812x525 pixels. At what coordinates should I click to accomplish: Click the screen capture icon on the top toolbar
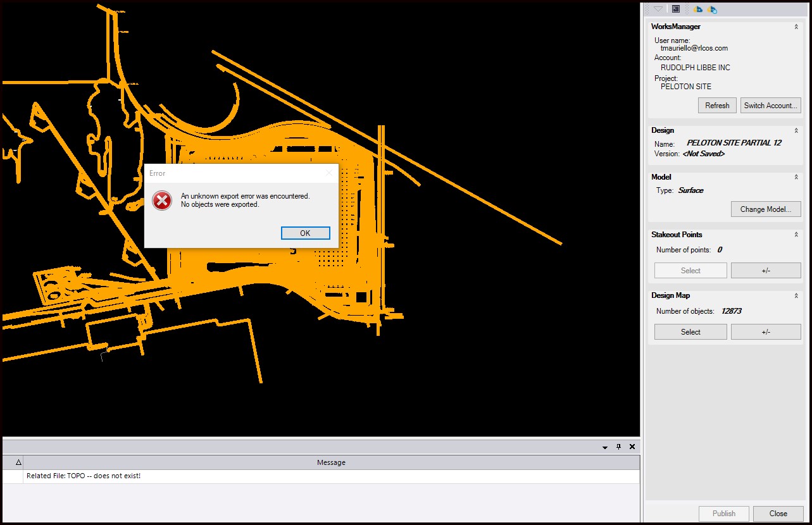[x=676, y=9]
